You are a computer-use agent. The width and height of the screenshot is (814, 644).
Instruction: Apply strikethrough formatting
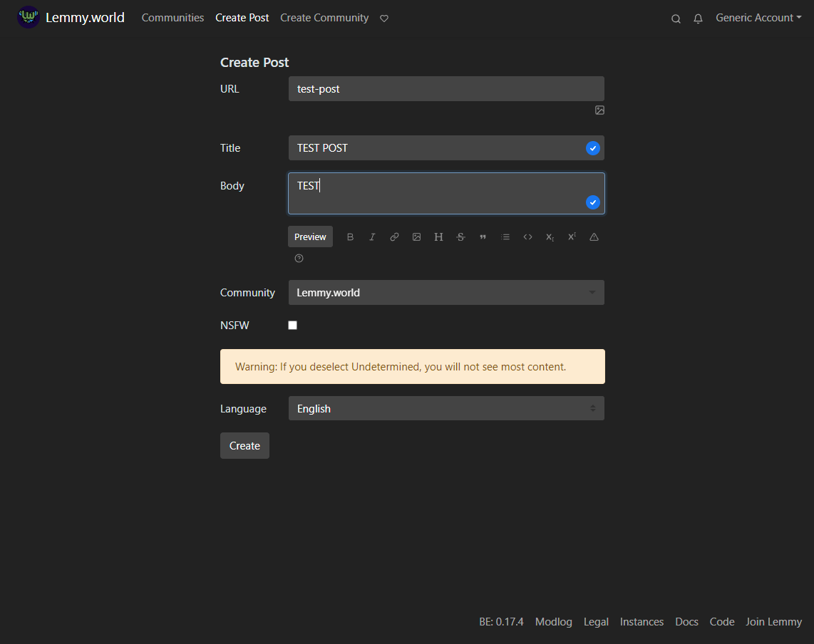tap(460, 237)
